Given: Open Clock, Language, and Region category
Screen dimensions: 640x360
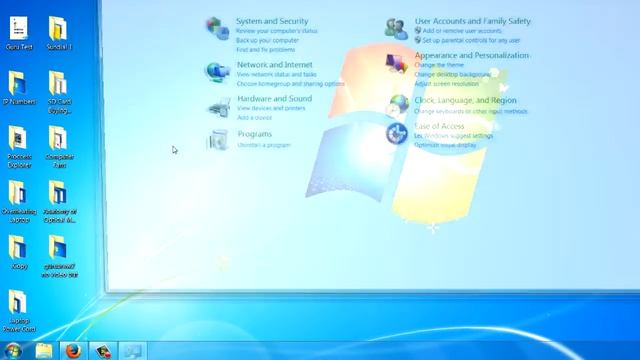Looking at the screenshot, I should click(466, 100).
